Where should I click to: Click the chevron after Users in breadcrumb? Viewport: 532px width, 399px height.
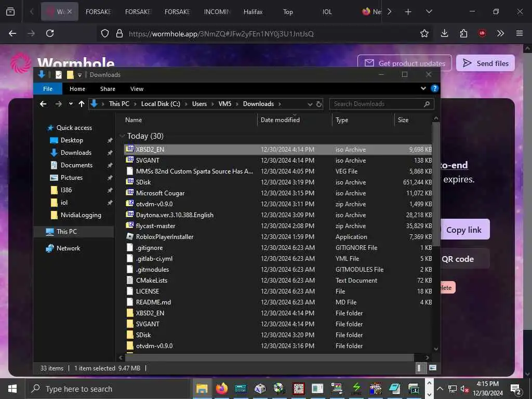tap(212, 104)
